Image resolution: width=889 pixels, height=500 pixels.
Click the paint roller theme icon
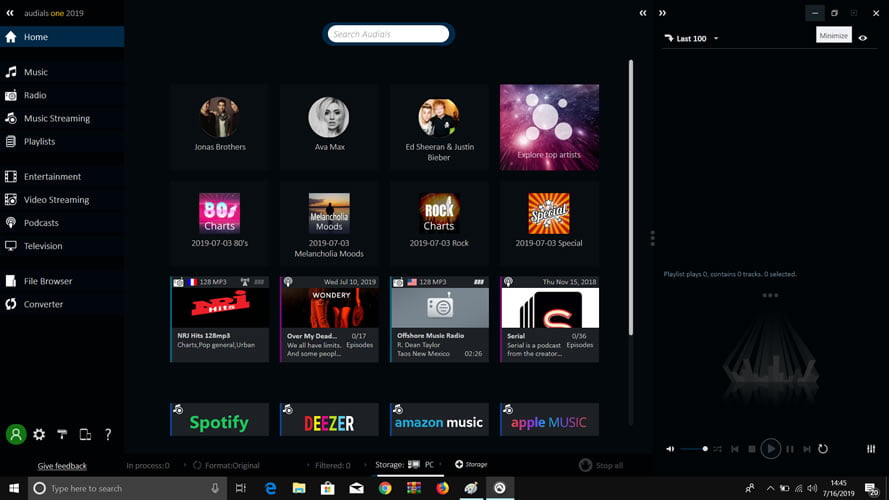62,435
